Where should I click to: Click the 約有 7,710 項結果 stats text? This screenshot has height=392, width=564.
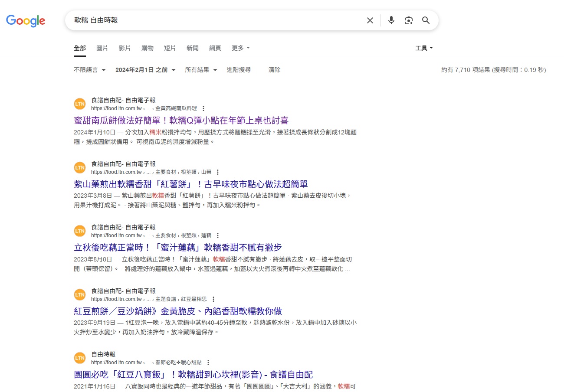(494, 70)
